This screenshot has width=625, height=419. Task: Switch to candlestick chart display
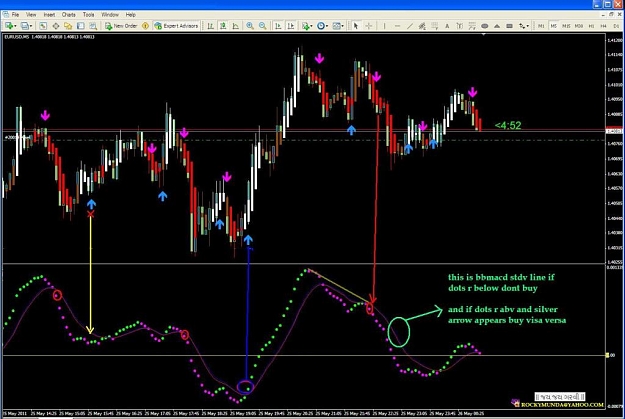(223, 26)
